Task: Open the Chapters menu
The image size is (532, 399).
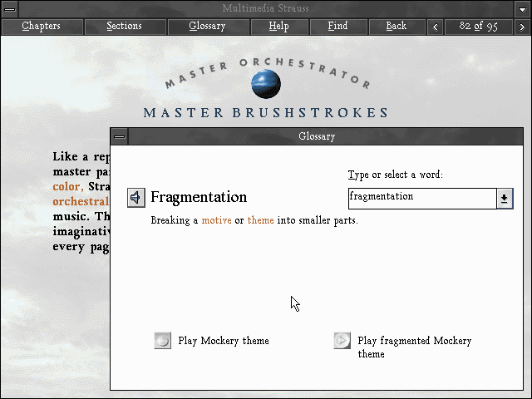Action: 42,27
